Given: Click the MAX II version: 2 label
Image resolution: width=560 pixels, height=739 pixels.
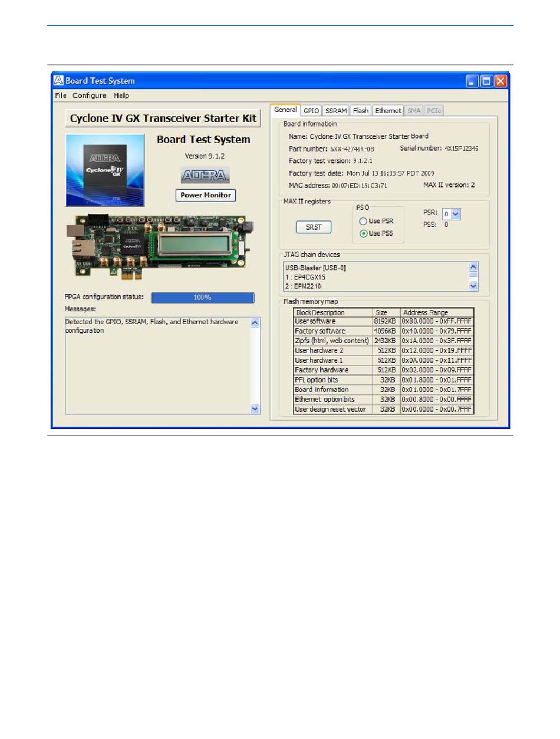Looking at the screenshot, I should pyautogui.click(x=449, y=185).
